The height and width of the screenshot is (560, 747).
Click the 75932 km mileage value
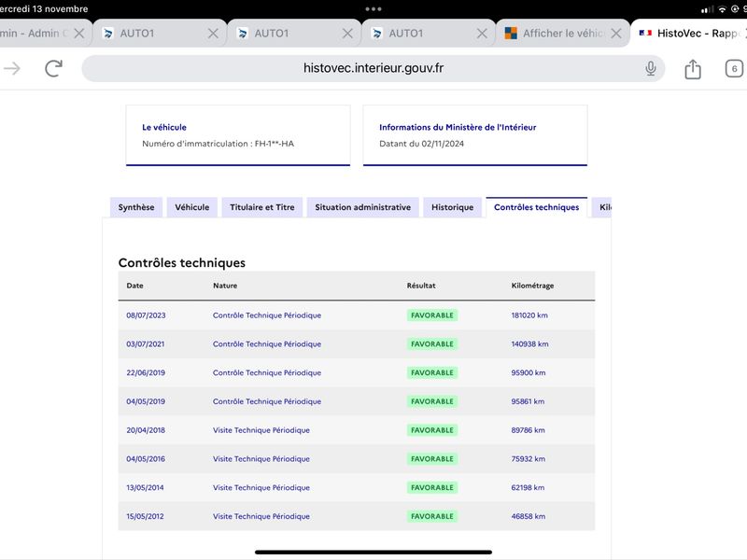click(x=529, y=459)
